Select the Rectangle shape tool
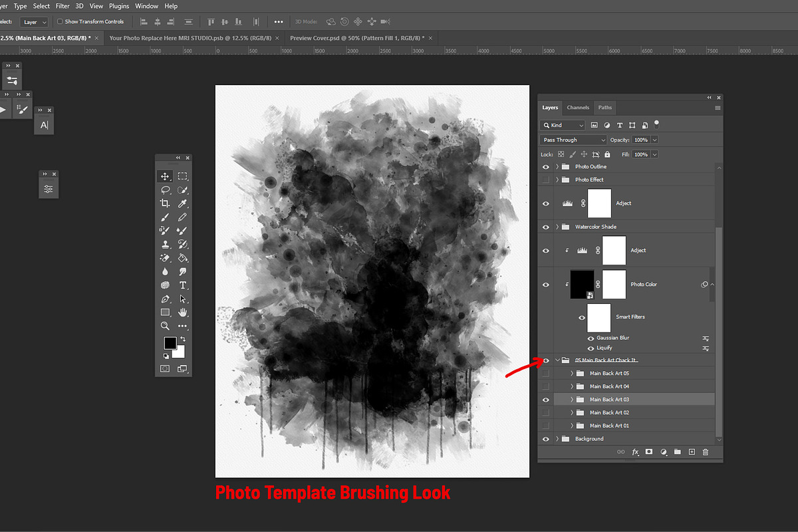798x532 pixels. (165, 313)
